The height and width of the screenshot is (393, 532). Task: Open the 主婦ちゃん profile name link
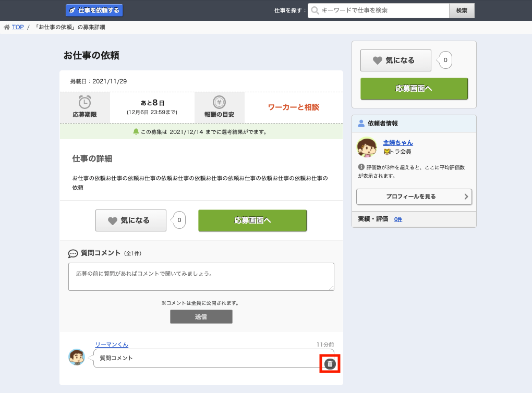[x=397, y=142]
